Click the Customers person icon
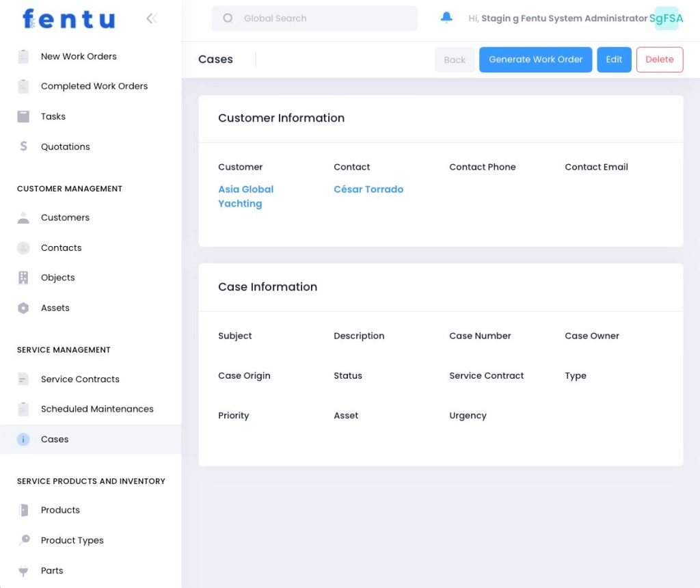Image resolution: width=700 pixels, height=588 pixels. pyautogui.click(x=23, y=217)
